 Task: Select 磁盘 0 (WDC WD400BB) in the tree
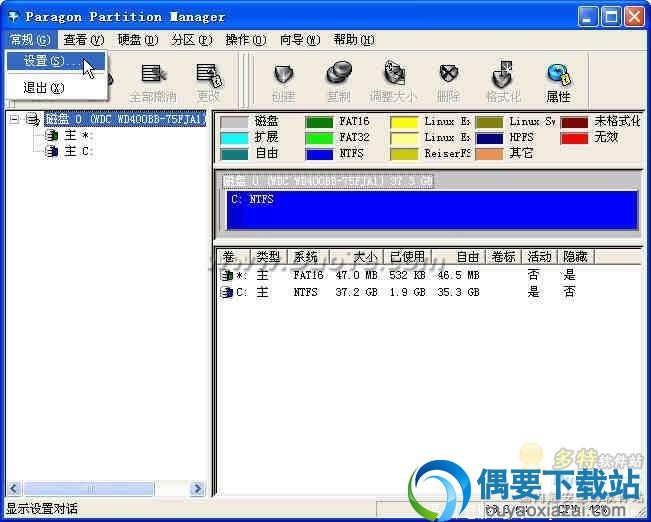(x=125, y=120)
